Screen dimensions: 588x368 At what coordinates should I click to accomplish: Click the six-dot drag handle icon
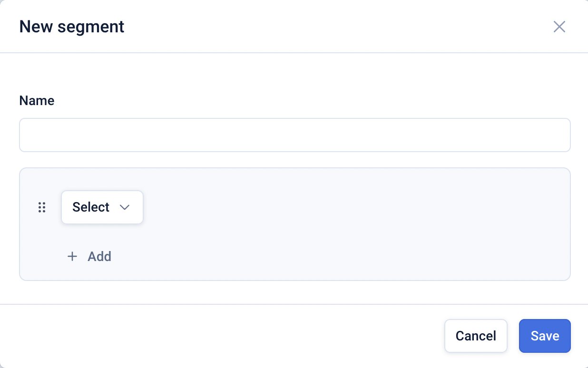(42, 207)
